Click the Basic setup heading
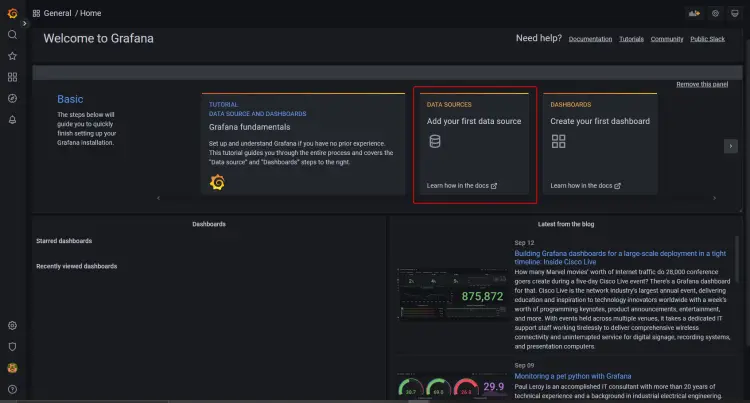 click(70, 99)
